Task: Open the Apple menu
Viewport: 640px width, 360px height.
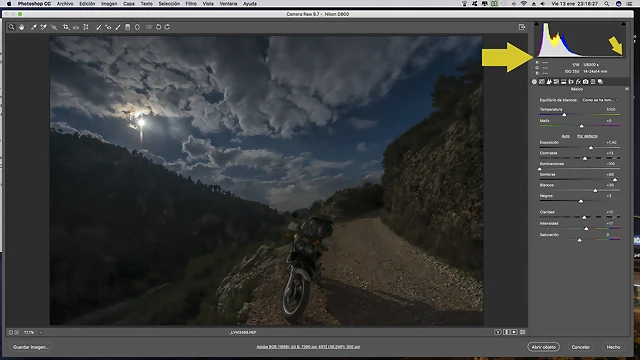Action: tap(9, 4)
